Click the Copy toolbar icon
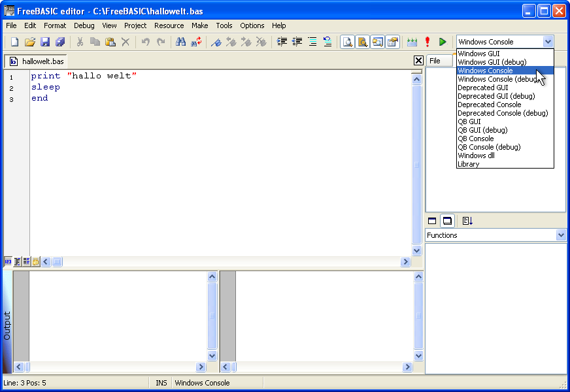This screenshot has width=570, height=392. pyautogui.click(x=95, y=42)
